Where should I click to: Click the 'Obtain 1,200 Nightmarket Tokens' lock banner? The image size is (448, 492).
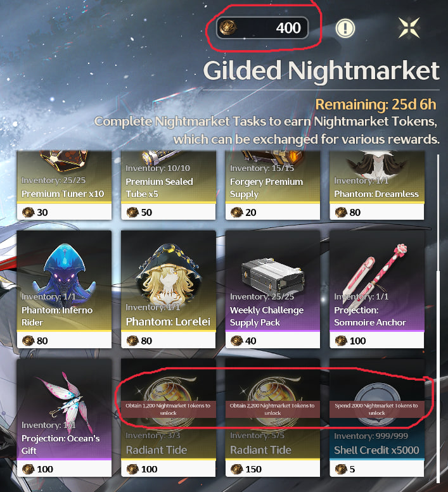click(169, 409)
